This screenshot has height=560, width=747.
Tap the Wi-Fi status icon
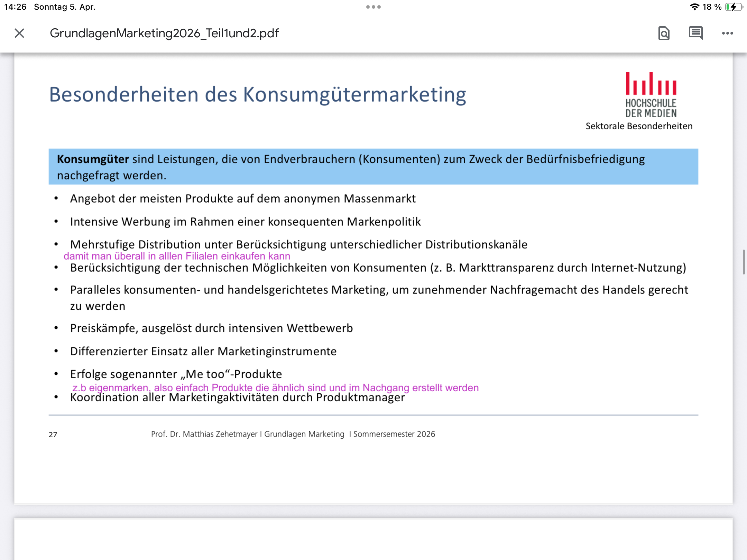coord(694,7)
